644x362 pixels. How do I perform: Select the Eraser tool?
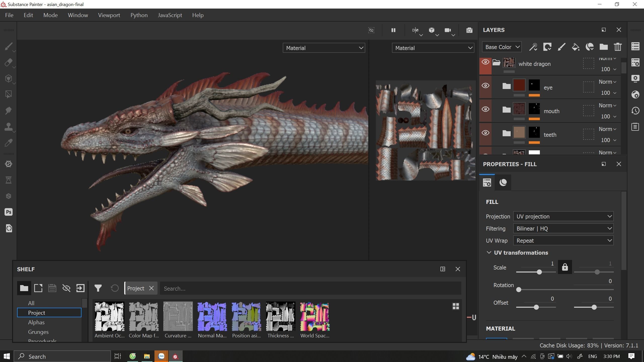point(9,63)
